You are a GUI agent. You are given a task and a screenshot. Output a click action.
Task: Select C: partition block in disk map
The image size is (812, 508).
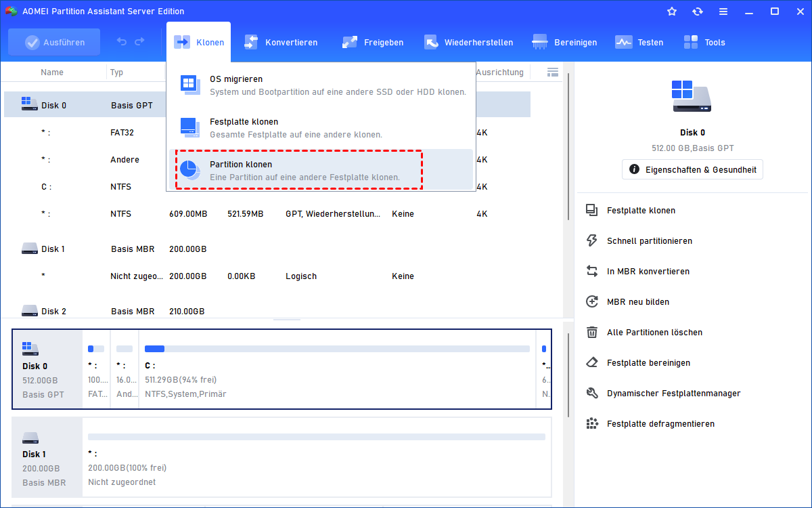337,369
